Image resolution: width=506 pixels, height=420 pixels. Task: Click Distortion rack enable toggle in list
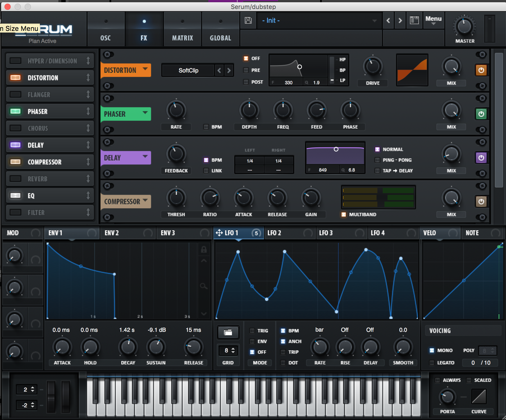click(15, 78)
